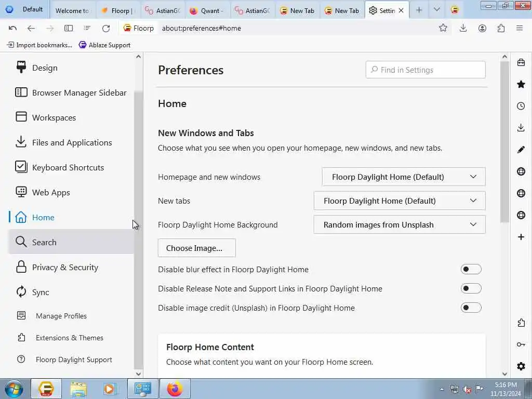
Task: Switch to the first New Tab tab
Action: tap(297, 10)
